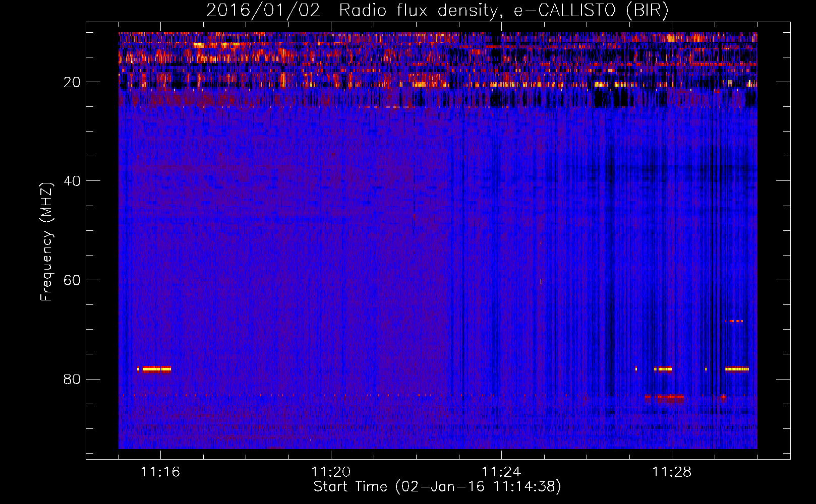Click the bright yellow burst near 11:16 at 78 MHz
The image size is (816, 504).
(x=156, y=369)
